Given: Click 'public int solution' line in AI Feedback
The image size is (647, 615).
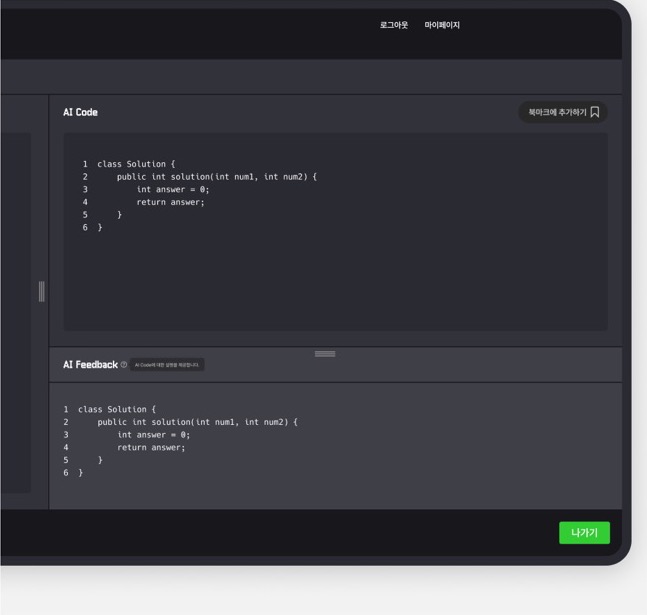Looking at the screenshot, I should (x=197, y=422).
